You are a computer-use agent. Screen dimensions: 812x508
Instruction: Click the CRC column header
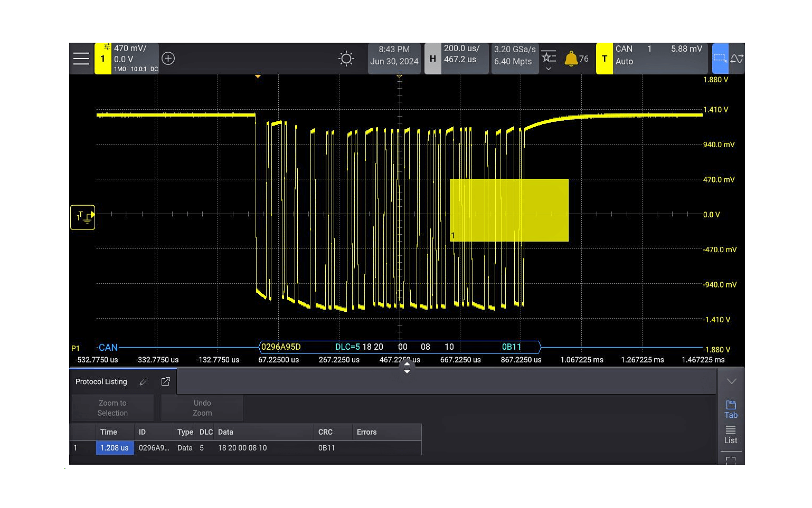(333, 432)
